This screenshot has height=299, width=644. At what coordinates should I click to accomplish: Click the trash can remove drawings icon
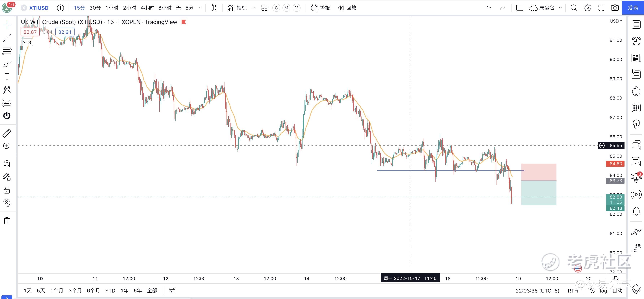coord(7,221)
